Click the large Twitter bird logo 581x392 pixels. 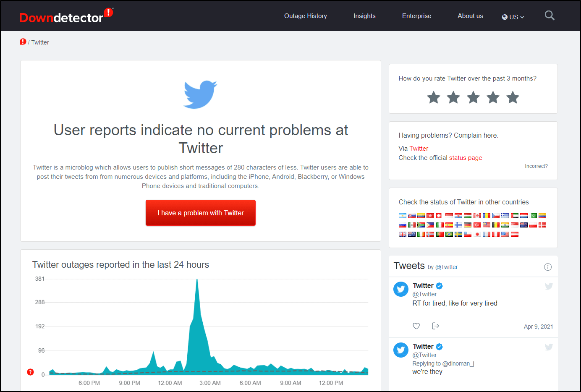point(200,94)
